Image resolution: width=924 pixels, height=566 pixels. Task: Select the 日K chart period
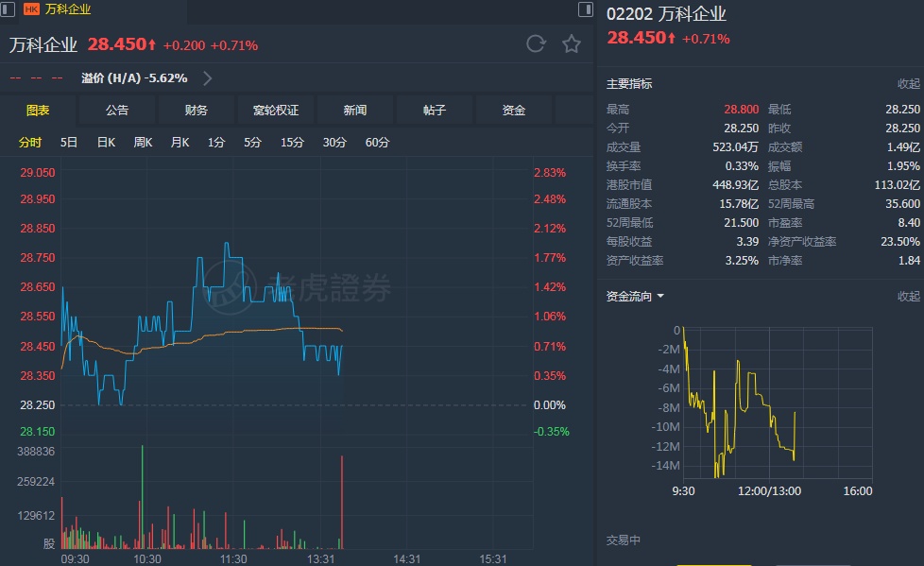[x=106, y=143]
